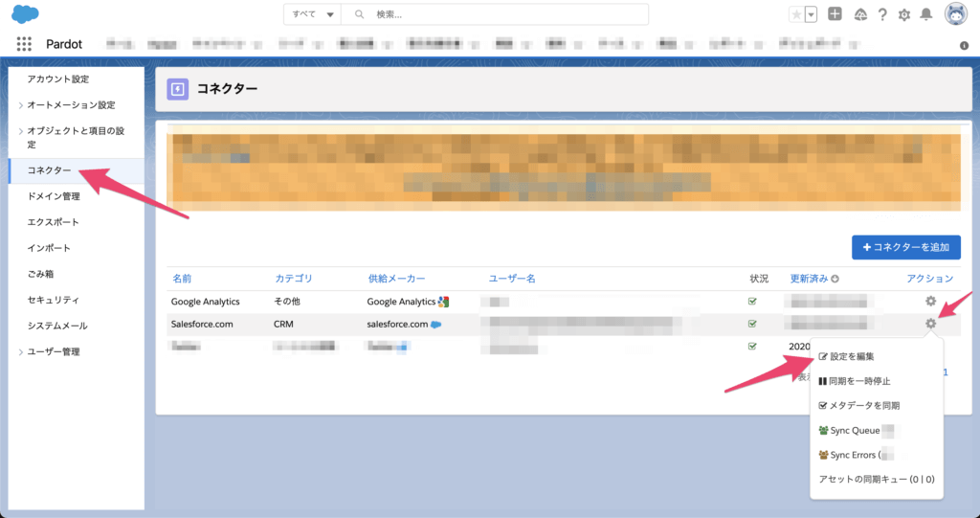The width and height of the screenshot is (980, 518).
Task: Sort by 更新済み column header
Action: [x=814, y=279]
